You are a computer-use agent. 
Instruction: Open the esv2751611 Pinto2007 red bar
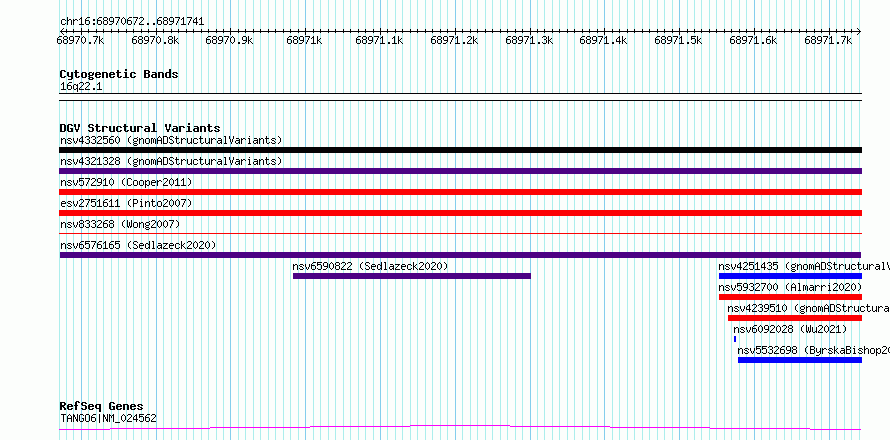(x=460, y=213)
